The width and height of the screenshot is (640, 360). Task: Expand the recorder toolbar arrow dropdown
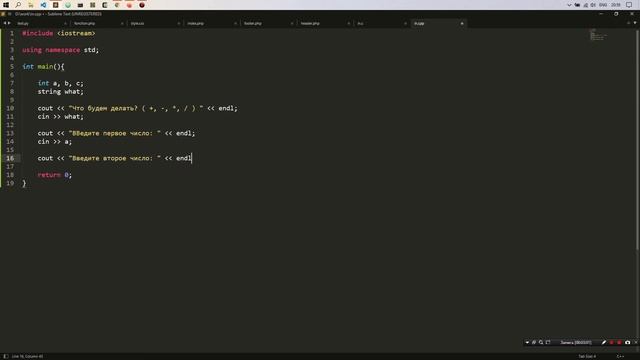527,342
